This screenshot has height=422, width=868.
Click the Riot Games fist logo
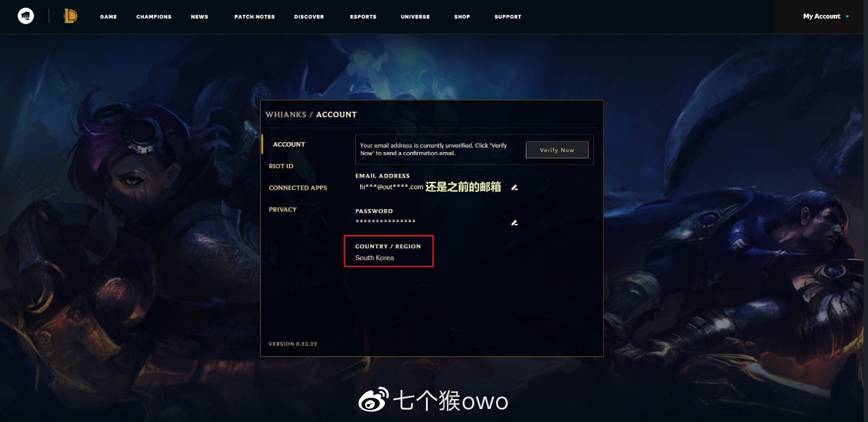pyautogui.click(x=25, y=16)
